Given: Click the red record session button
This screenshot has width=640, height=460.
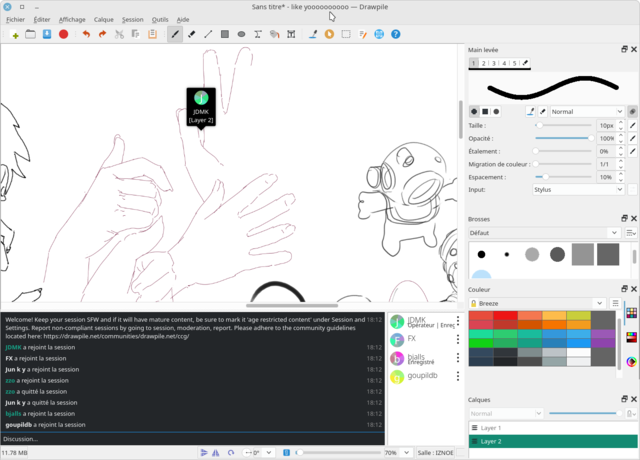Looking at the screenshot, I should tap(63, 34).
